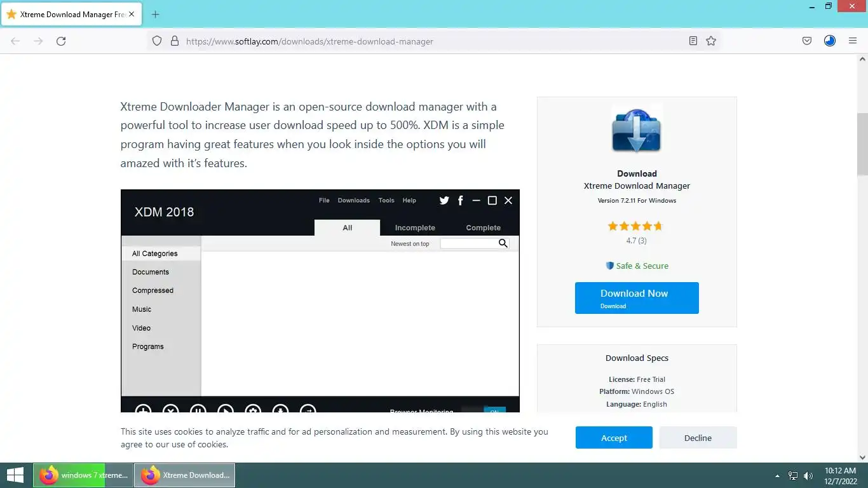Click Downloads menu in XDM screenshot
Screen dimensions: 868x488
[354, 200]
